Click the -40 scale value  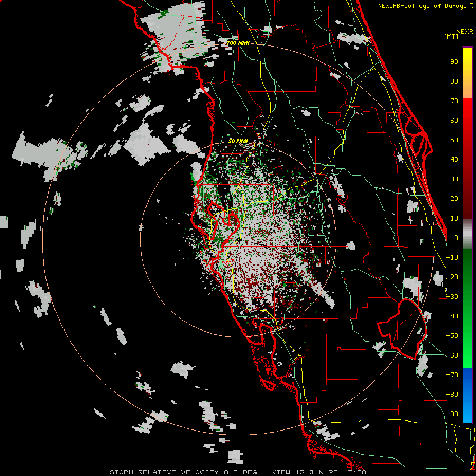[x=452, y=316]
